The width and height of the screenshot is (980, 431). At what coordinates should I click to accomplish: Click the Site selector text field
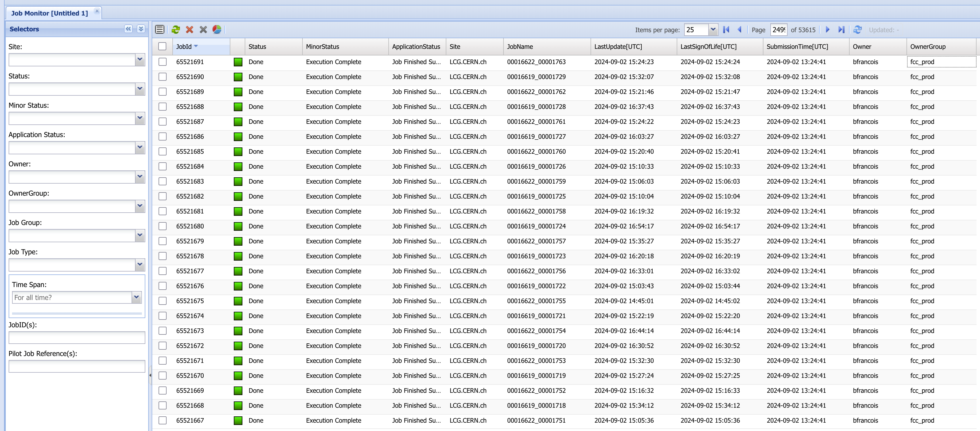click(x=72, y=60)
